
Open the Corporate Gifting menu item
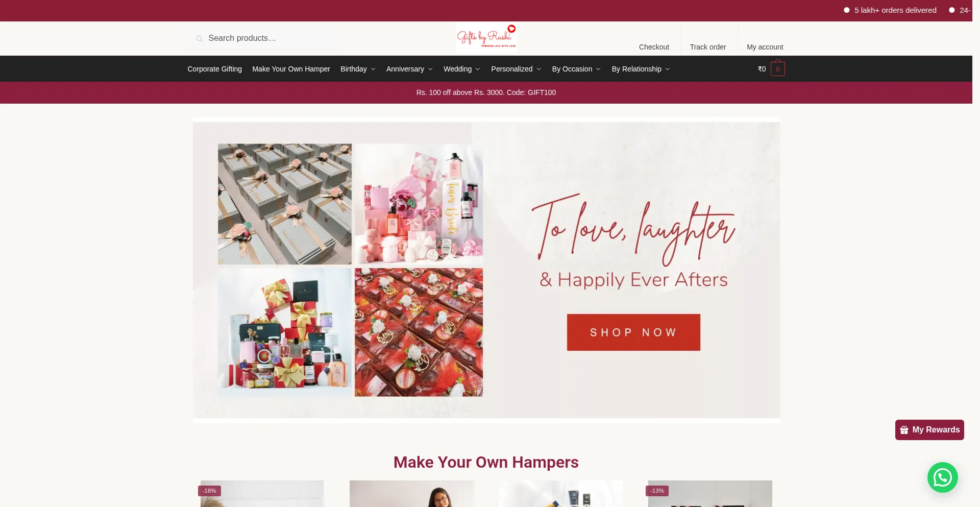point(214,69)
